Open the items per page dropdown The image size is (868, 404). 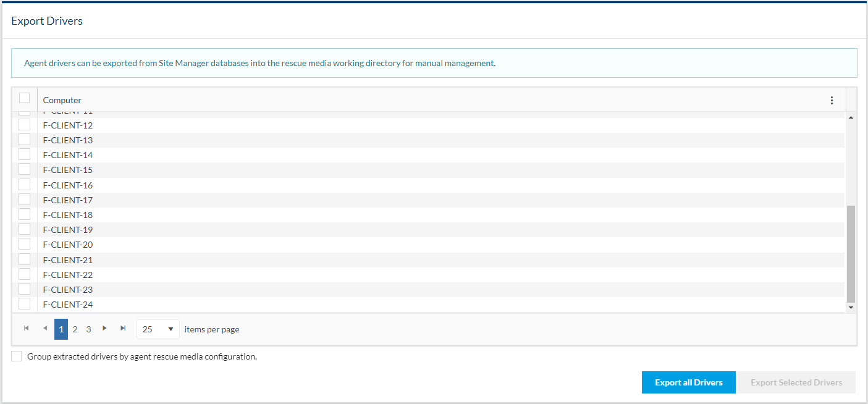[158, 329]
